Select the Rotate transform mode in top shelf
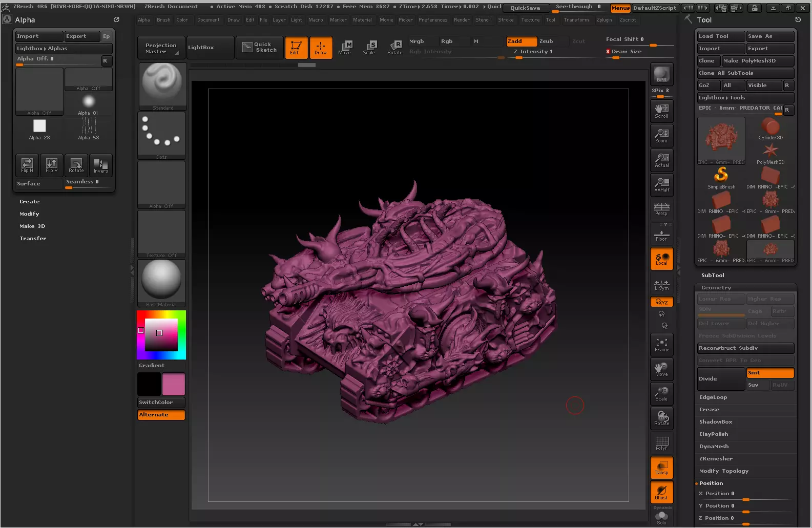This screenshot has height=528, width=812. coord(394,48)
